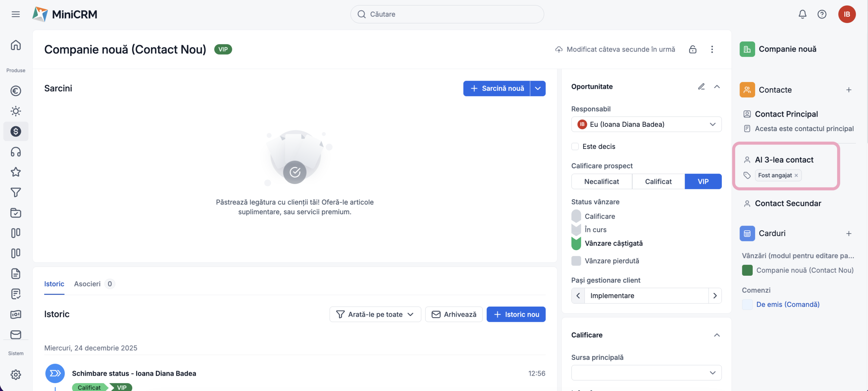Select Necalificat prospect qualification

[601, 181]
